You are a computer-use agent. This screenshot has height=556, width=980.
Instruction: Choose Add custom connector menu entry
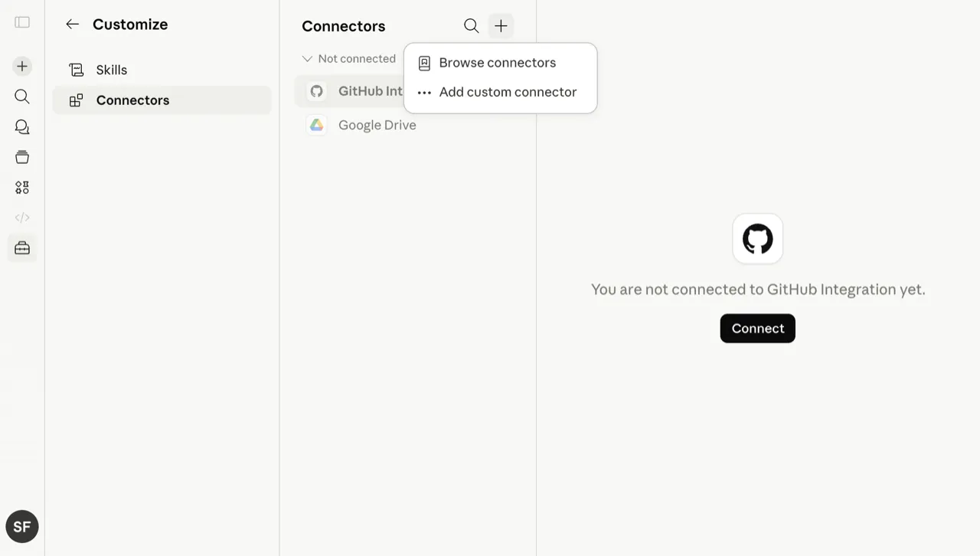pos(501,92)
